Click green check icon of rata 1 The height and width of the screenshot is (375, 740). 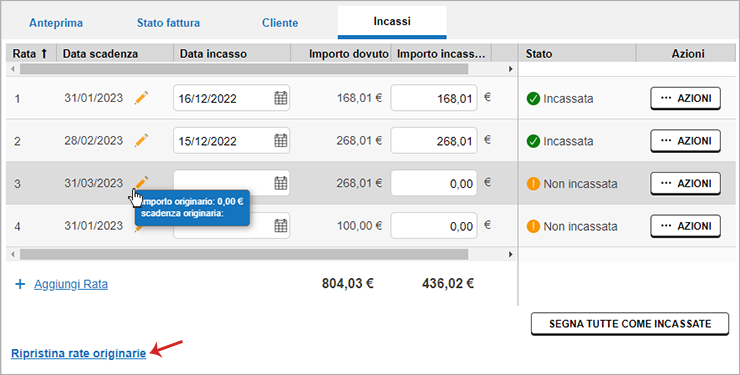pos(533,99)
